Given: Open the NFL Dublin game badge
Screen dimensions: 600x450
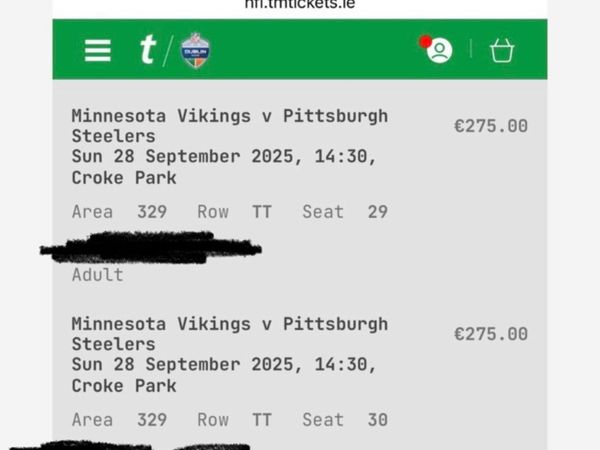Looking at the screenshot, I should click(x=195, y=51).
